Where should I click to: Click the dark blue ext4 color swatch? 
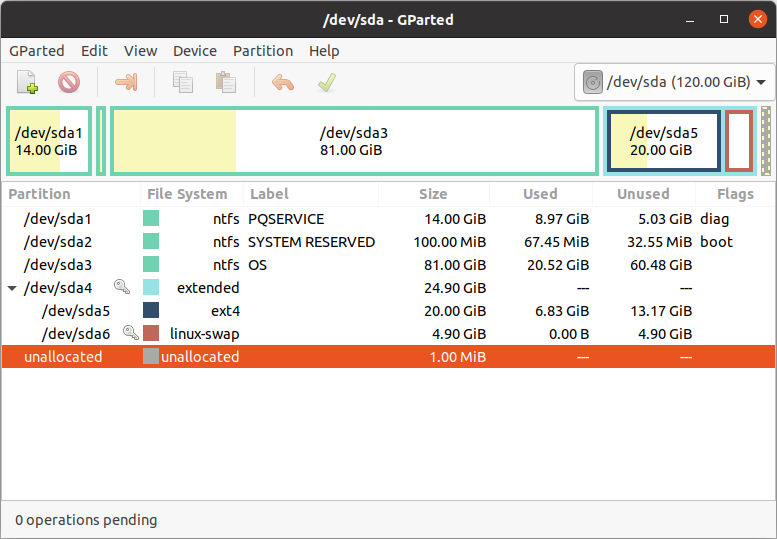pos(151,311)
